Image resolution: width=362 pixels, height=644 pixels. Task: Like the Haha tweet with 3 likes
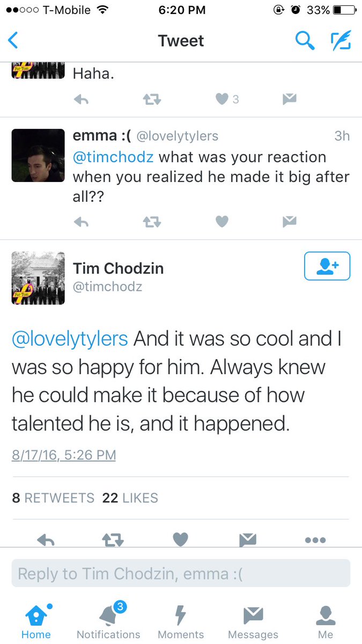pyautogui.click(x=222, y=99)
